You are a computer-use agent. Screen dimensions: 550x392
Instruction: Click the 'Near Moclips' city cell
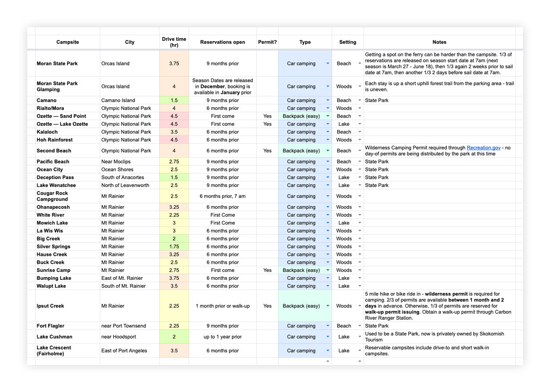coord(130,162)
